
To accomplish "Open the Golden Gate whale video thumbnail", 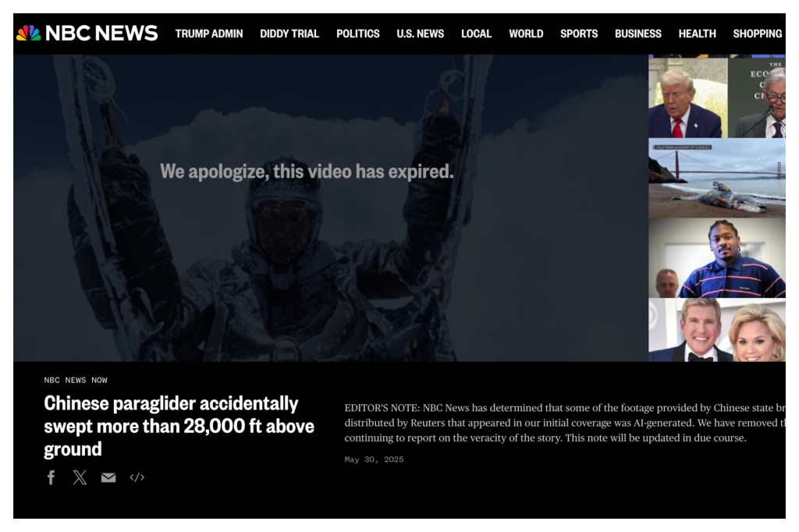I will point(717,179).
